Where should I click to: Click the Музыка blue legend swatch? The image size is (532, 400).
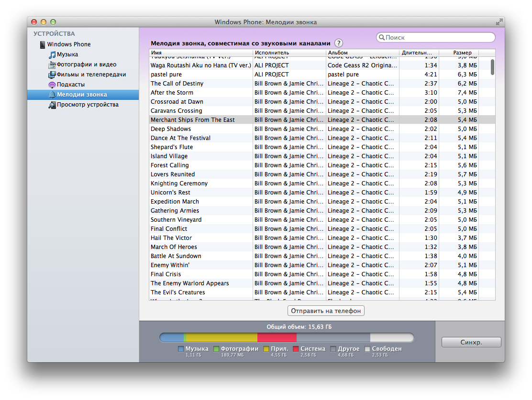point(181,349)
